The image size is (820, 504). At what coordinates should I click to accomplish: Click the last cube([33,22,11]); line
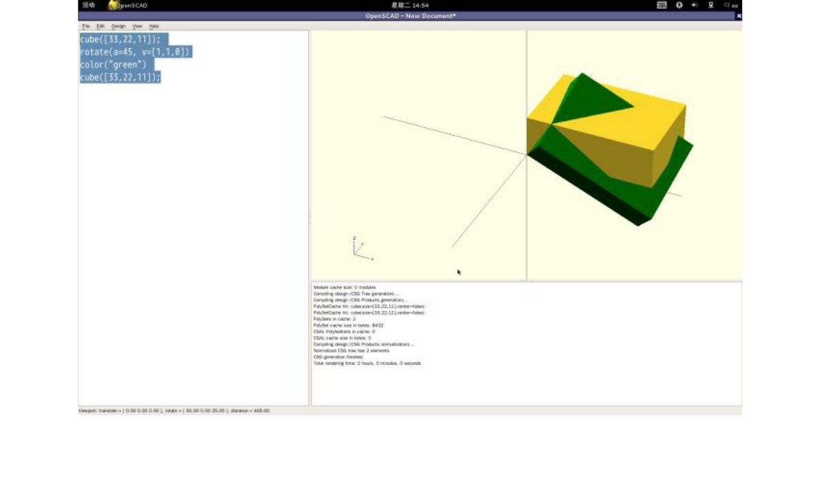point(121,77)
